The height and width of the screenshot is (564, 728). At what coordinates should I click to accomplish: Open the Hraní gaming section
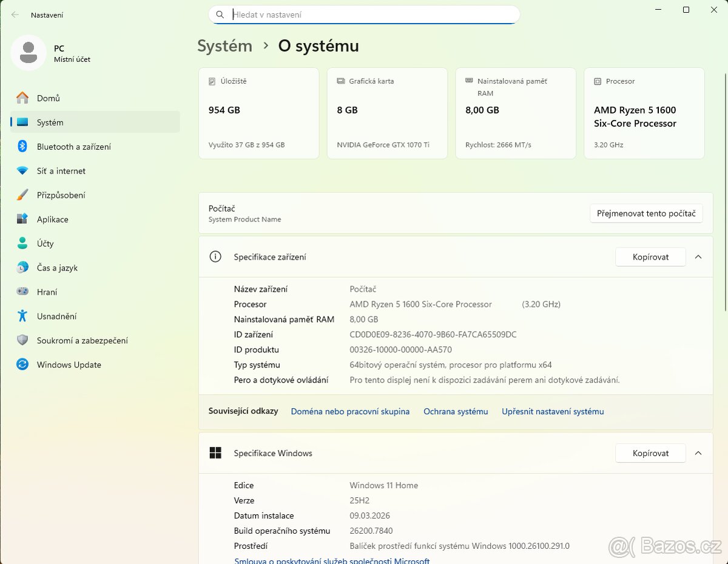coord(47,292)
